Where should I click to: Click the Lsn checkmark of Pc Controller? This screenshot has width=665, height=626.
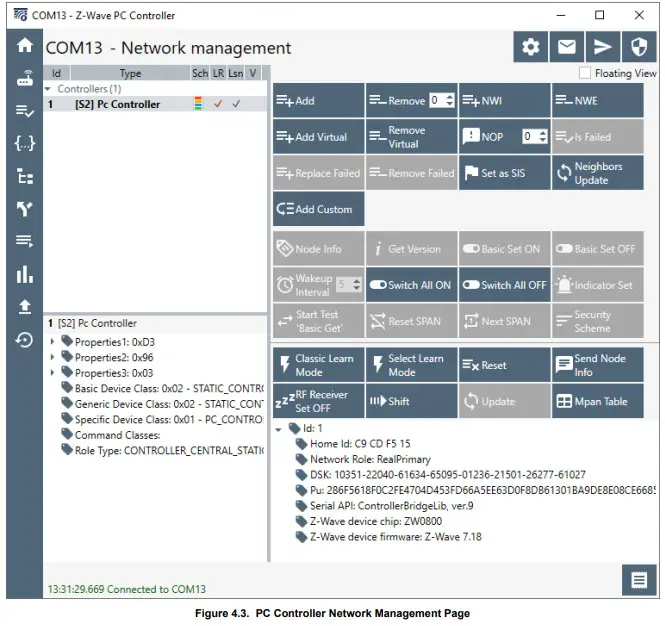point(236,103)
